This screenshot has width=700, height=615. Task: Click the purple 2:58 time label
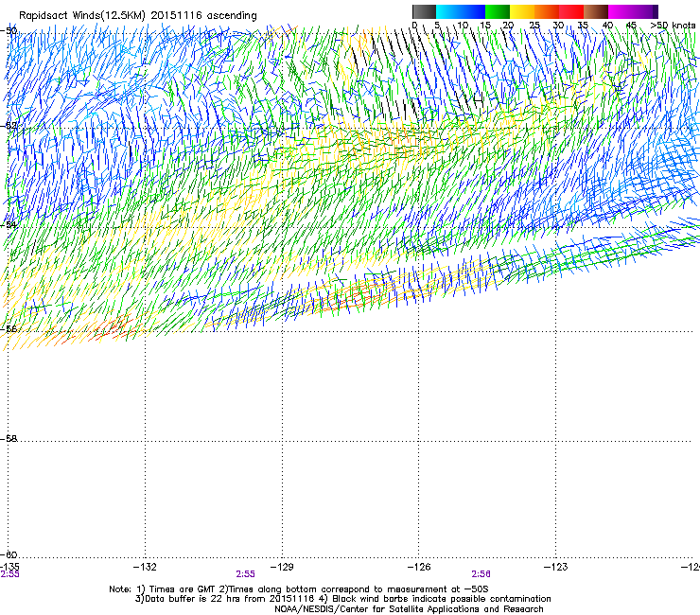click(x=481, y=574)
